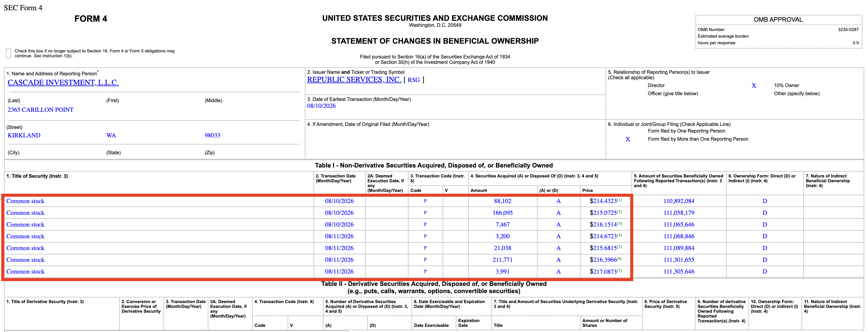Open footnote (7) next to $217.0873

pos(619,270)
